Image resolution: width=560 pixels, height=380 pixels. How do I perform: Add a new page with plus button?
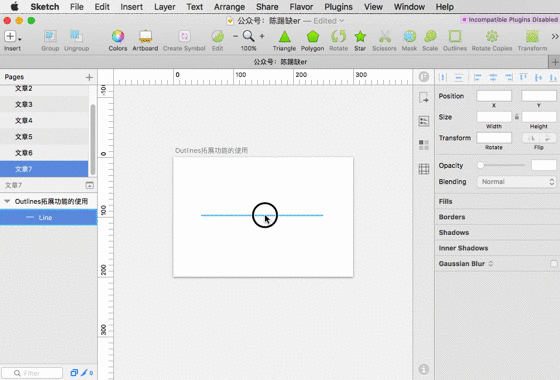click(89, 77)
